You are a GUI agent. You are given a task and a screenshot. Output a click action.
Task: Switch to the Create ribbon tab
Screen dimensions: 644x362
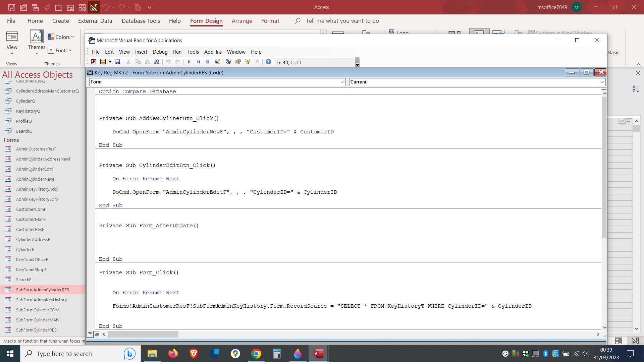pyautogui.click(x=61, y=21)
